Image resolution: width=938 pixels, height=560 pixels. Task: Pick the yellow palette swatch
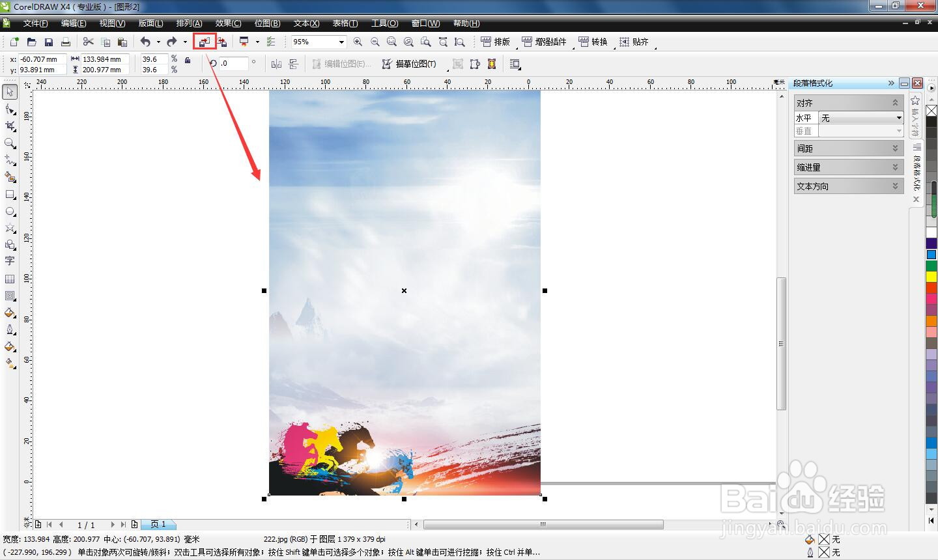click(x=931, y=277)
